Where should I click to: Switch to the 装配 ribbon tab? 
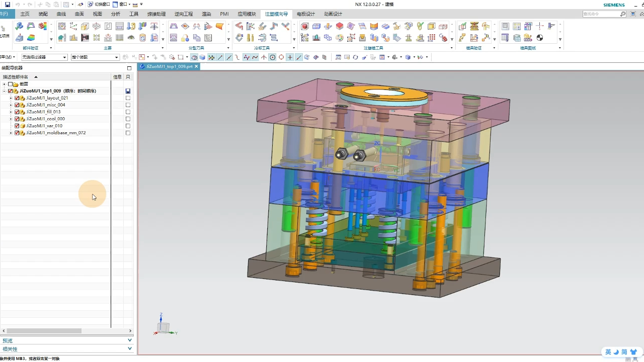pyautogui.click(x=43, y=14)
